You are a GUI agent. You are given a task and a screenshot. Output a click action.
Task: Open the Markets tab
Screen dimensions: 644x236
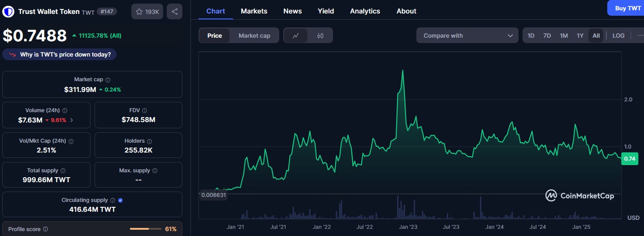[x=254, y=11]
